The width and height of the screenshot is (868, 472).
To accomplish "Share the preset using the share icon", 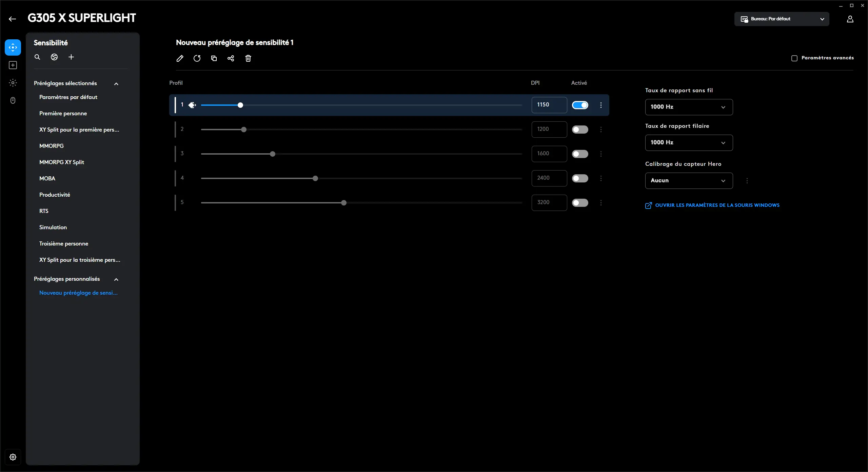I will (231, 58).
